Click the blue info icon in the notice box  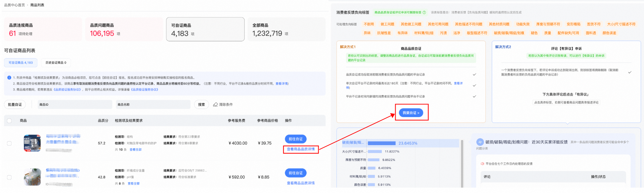[x=9, y=78]
